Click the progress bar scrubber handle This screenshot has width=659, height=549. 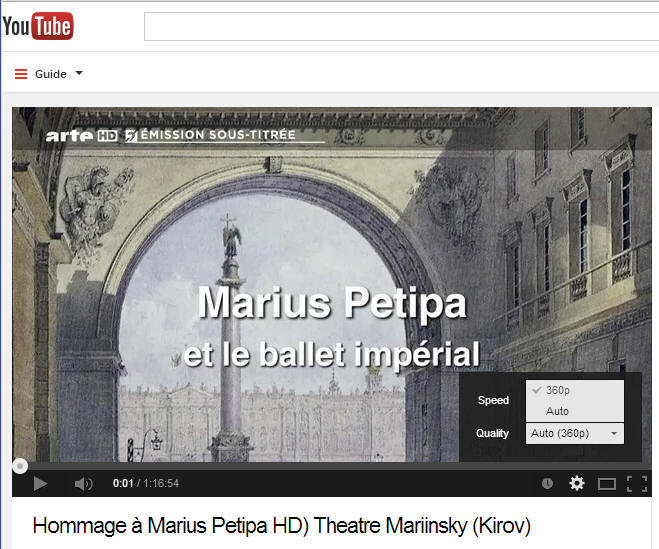20,466
